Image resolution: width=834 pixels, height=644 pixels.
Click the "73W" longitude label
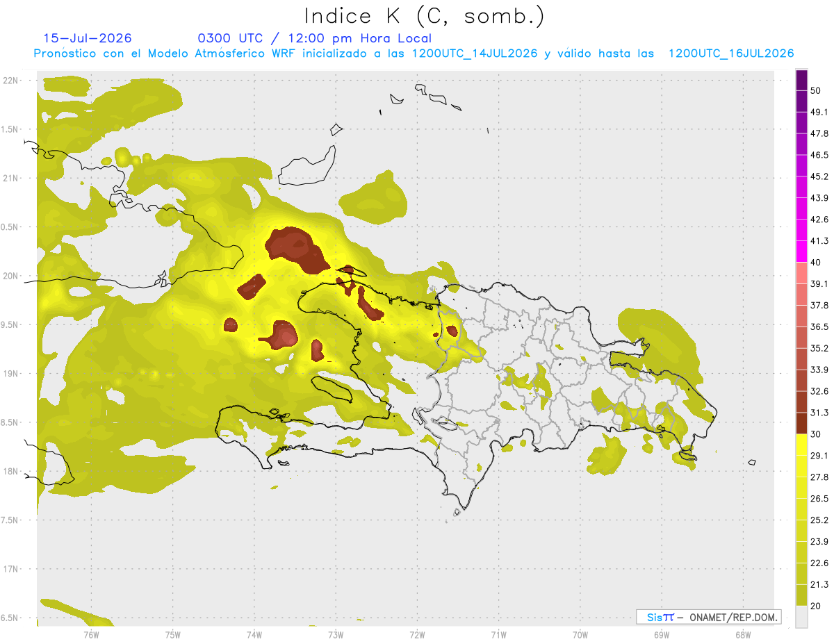click(x=336, y=634)
